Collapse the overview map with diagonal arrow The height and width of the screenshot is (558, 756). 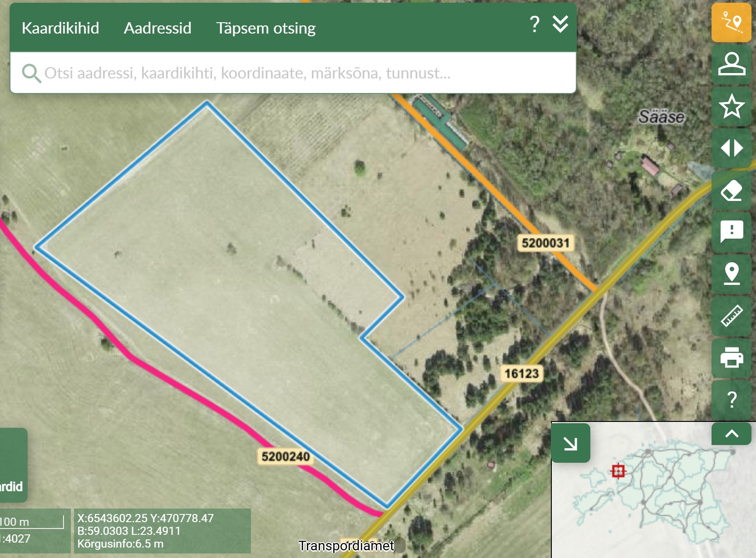[570, 443]
